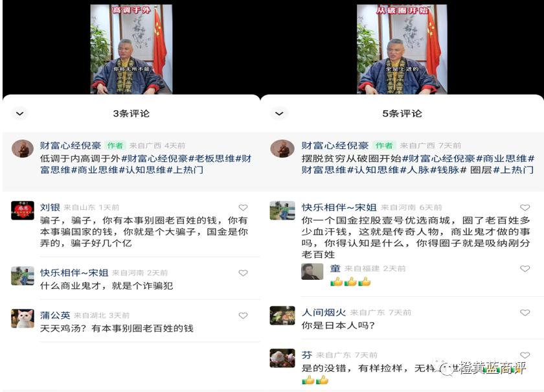The width and height of the screenshot is (544, 392).
Task: Open 人间烟火's food avatar
Action: [x=282, y=316]
